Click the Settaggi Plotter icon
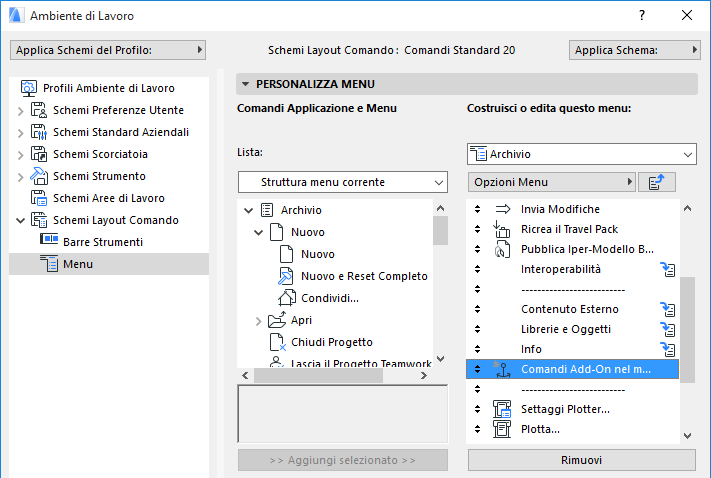The image size is (711, 478). click(503, 409)
